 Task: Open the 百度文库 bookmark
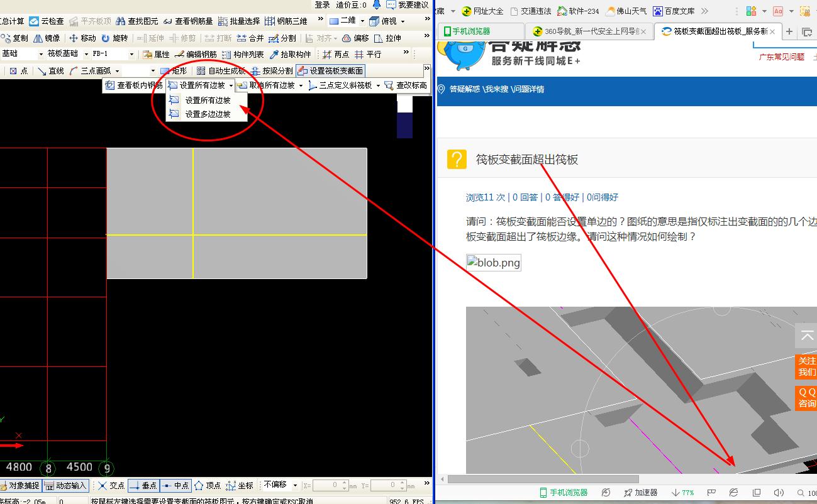pyautogui.click(x=674, y=11)
